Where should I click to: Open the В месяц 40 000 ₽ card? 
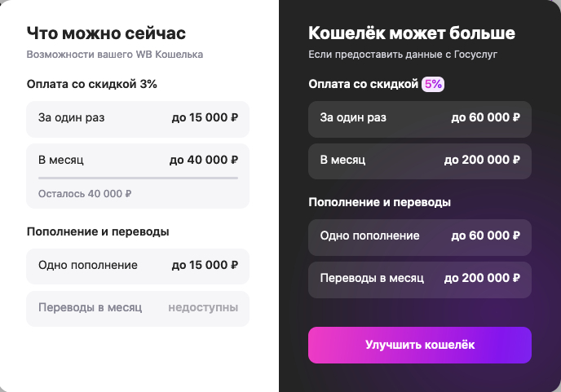pos(138,161)
